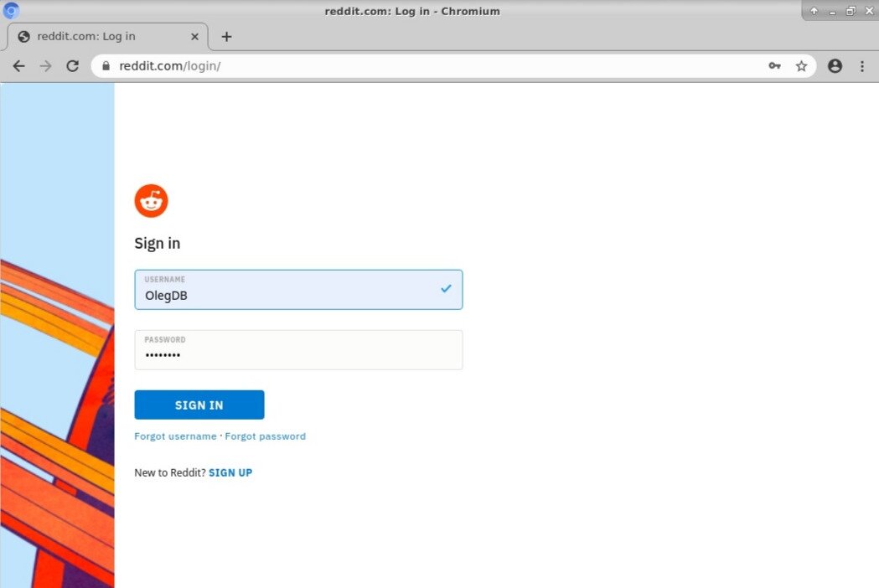Image resolution: width=879 pixels, height=588 pixels.
Task: Go back using the browser back arrow
Action: (x=18, y=66)
